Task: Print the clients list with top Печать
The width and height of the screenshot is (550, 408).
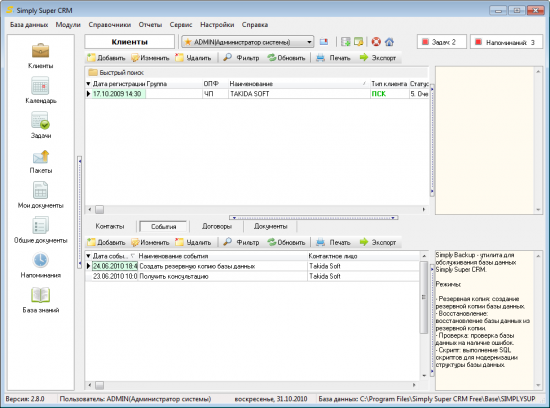Action: 333,58
